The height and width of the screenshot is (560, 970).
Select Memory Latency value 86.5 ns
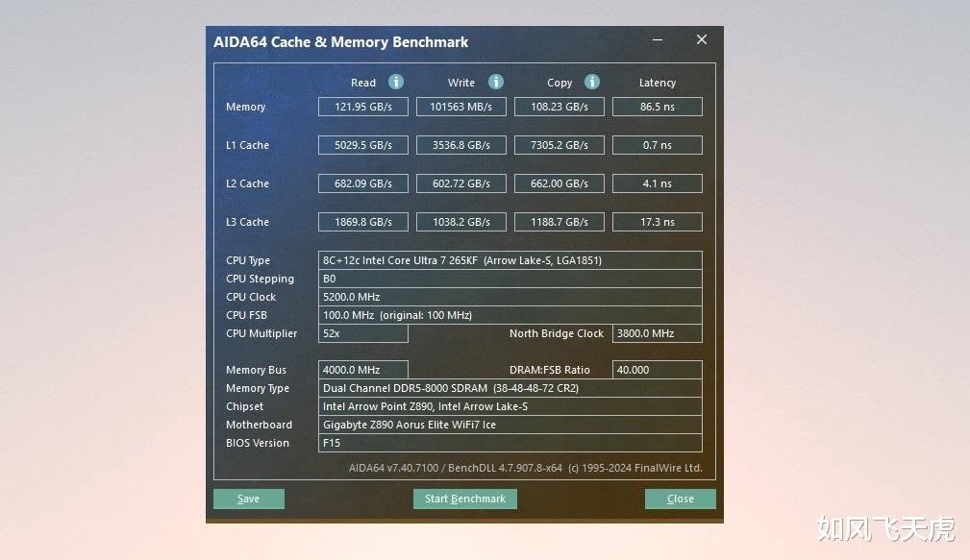657,107
